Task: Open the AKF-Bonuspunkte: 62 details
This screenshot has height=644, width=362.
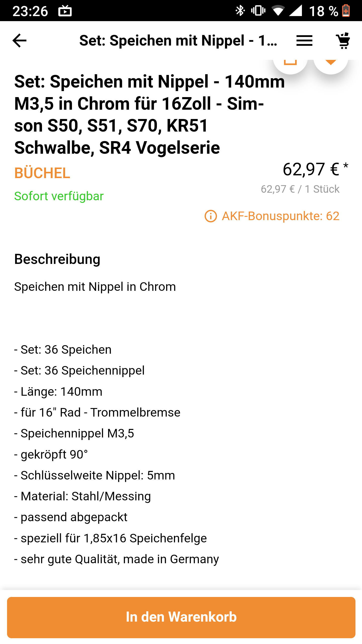Action: (x=281, y=216)
